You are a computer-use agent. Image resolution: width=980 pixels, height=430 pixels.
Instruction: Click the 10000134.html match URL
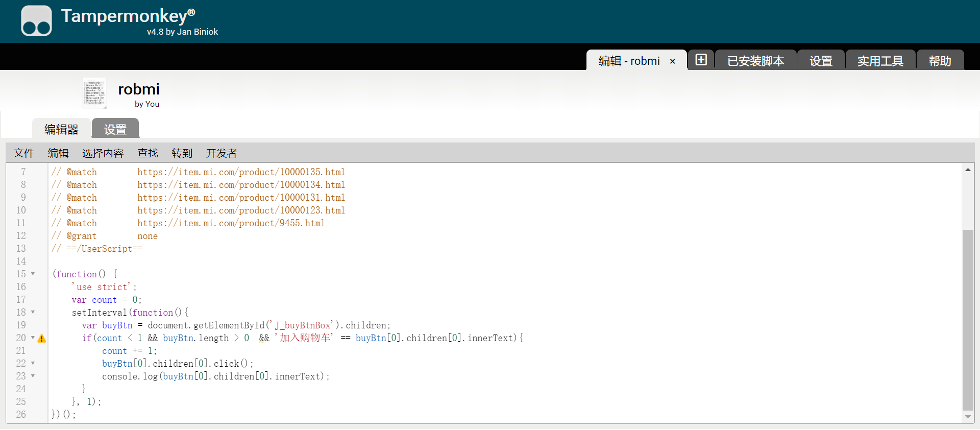pos(241,185)
